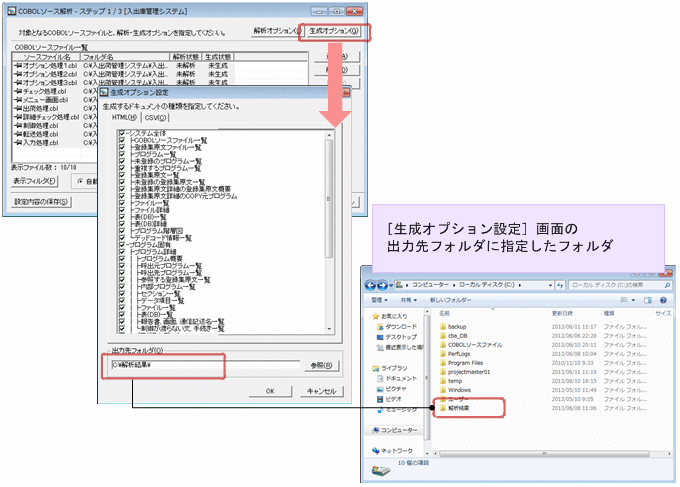The height and width of the screenshot is (487, 680).
Task: Switch to the CSV tab
Action: pos(155,118)
